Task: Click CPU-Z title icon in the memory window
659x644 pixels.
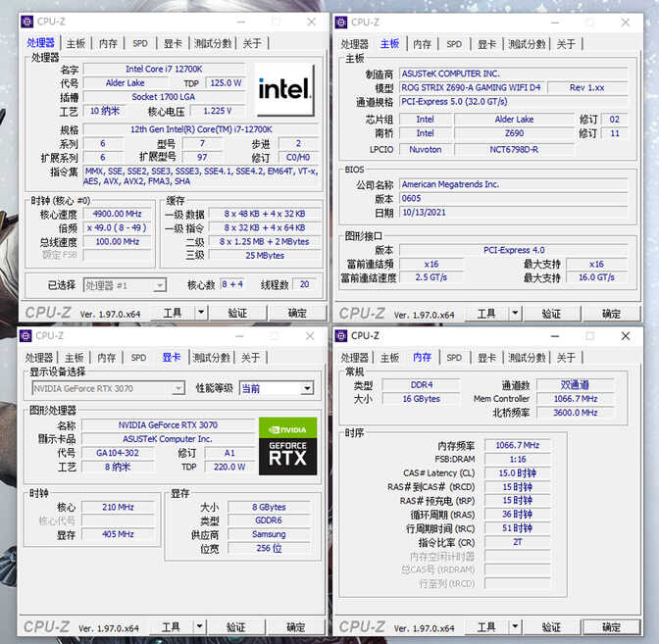Action: coord(341,335)
